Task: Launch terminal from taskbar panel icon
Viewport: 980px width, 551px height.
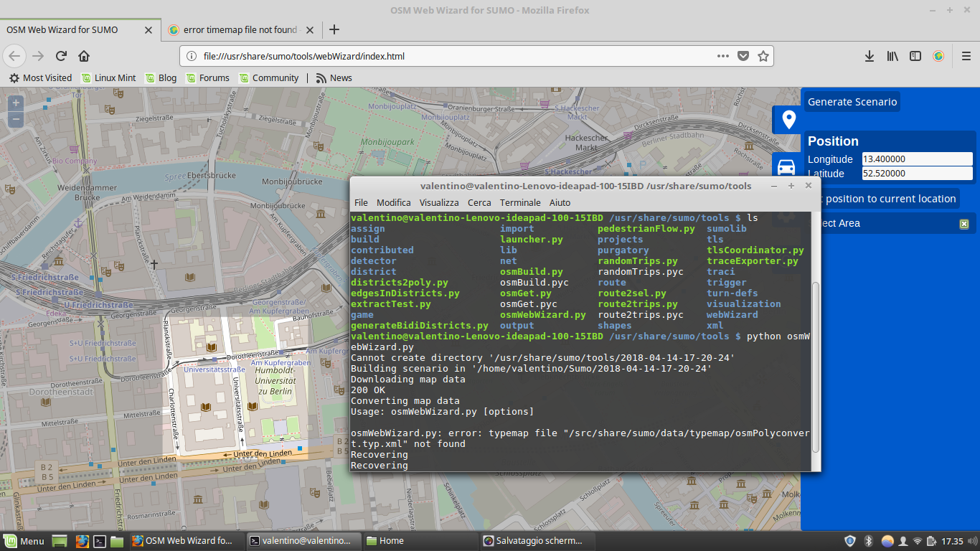Action: click(101, 541)
